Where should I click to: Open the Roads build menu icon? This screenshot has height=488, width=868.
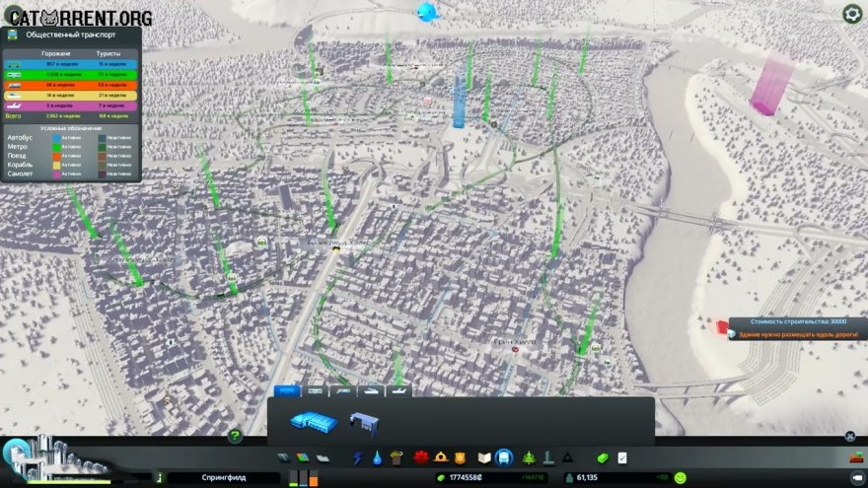[x=283, y=458]
